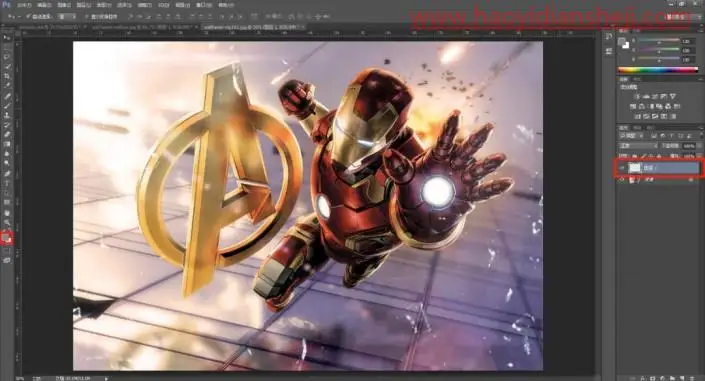Open the collapsed History panel icon
Image resolution: width=705 pixels, height=381 pixels.
point(609,36)
